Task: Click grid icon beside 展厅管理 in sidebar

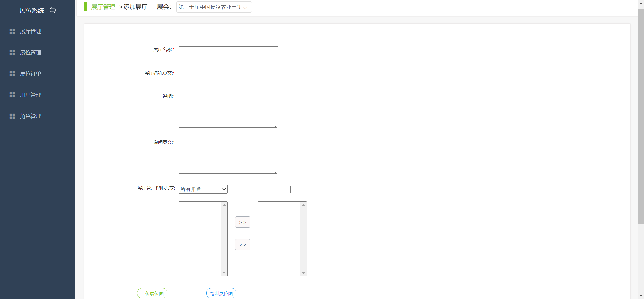Action: coord(12,31)
